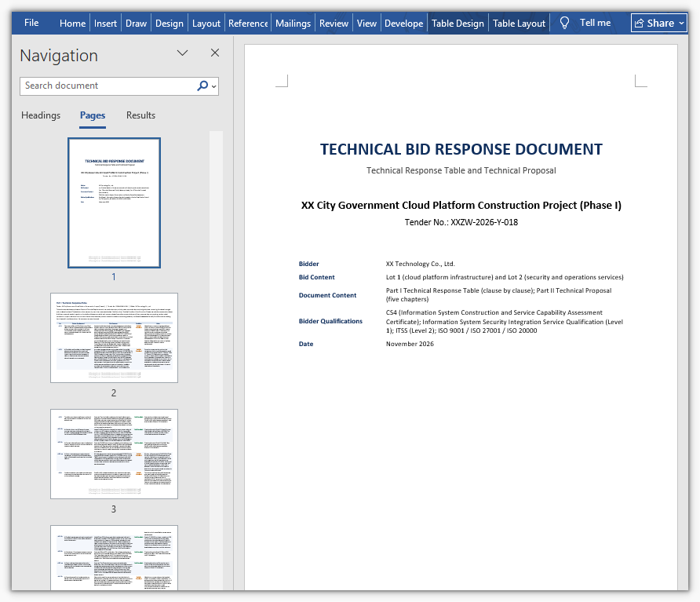Click the Bid Content label cell

click(x=316, y=277)
